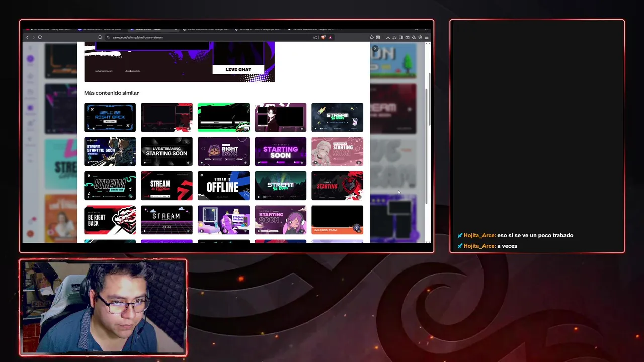Switch to the fifth browser tab
Screen dimensions: 644x362
pos(259,29)
